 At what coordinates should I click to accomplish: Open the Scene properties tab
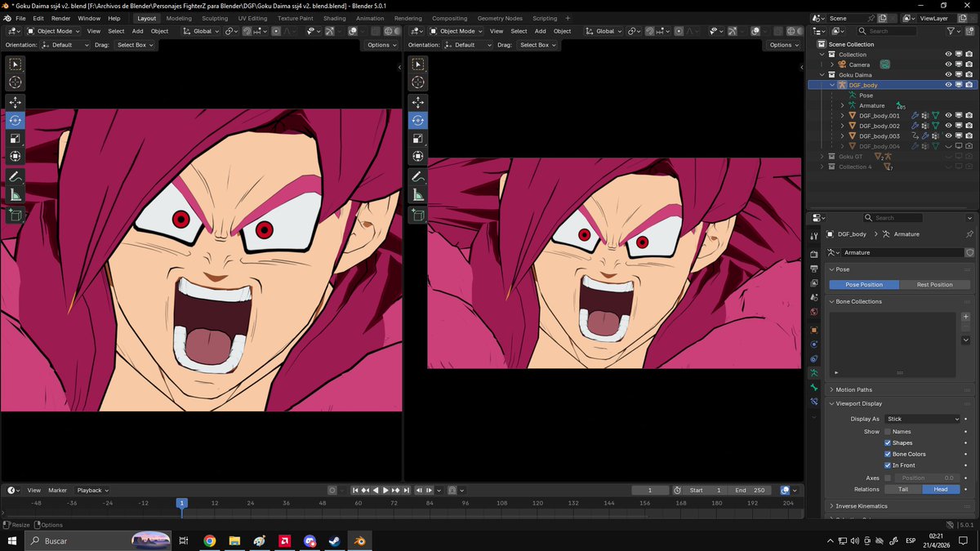(813, 297)
